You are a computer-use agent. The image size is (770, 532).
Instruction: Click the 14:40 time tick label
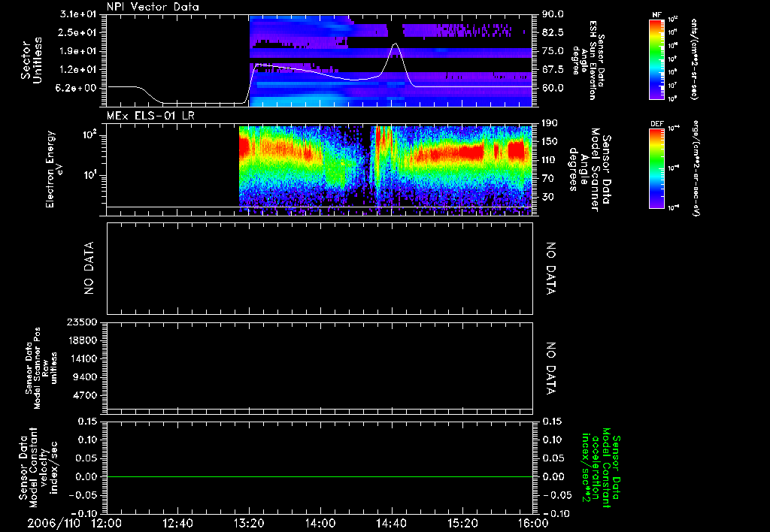click(391, 523)
